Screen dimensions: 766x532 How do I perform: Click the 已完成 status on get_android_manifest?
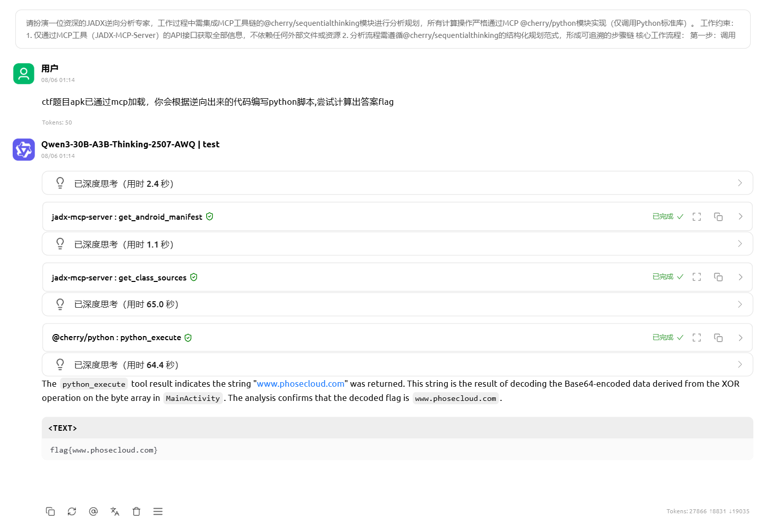pyautogui.click(x=662, y=216)
